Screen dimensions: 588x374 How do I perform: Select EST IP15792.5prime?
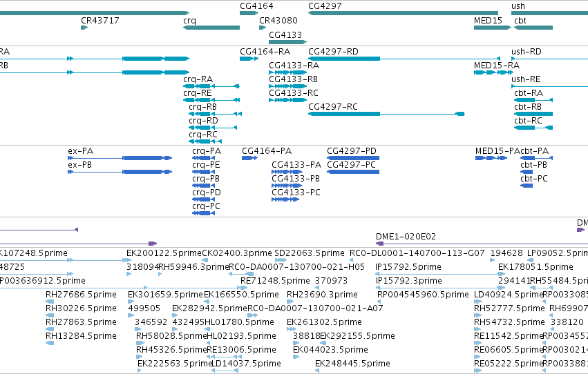(x=408, y=267)
